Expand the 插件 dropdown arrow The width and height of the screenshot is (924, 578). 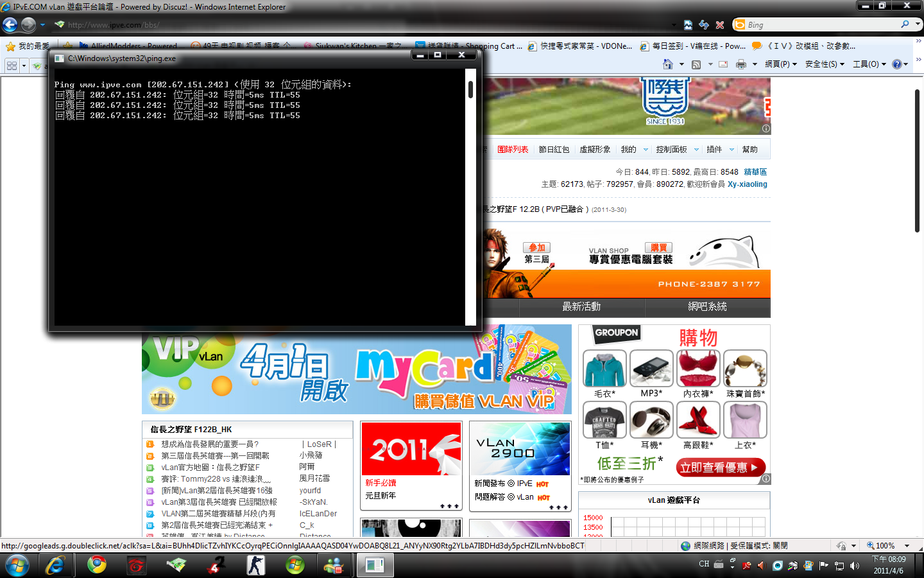[x=732, y=150]
